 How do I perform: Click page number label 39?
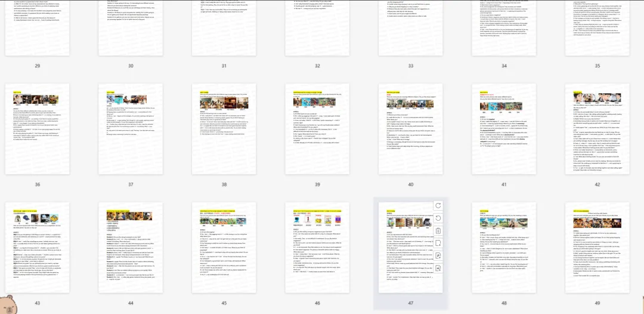(317, 184)
